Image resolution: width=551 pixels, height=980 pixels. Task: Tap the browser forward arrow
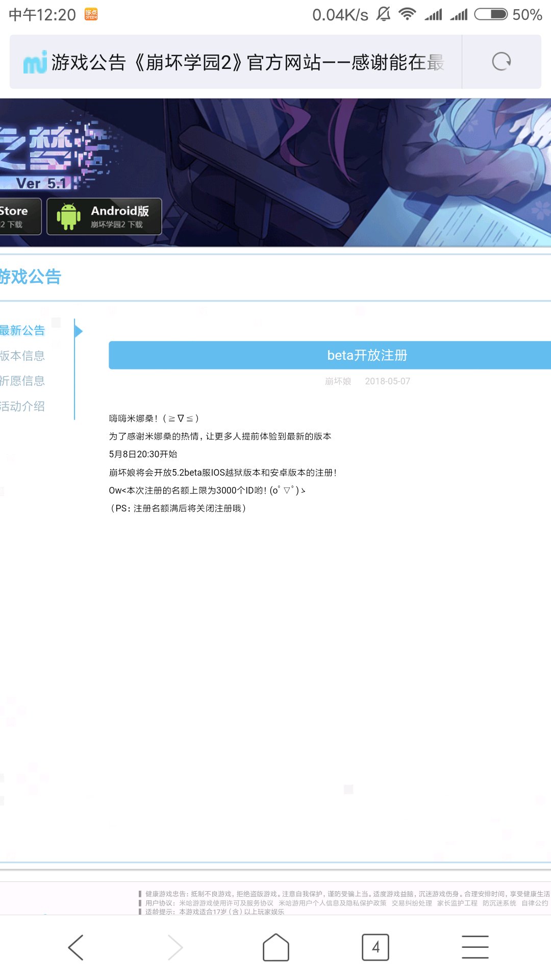pyautogui.click(x=175, y=947)
